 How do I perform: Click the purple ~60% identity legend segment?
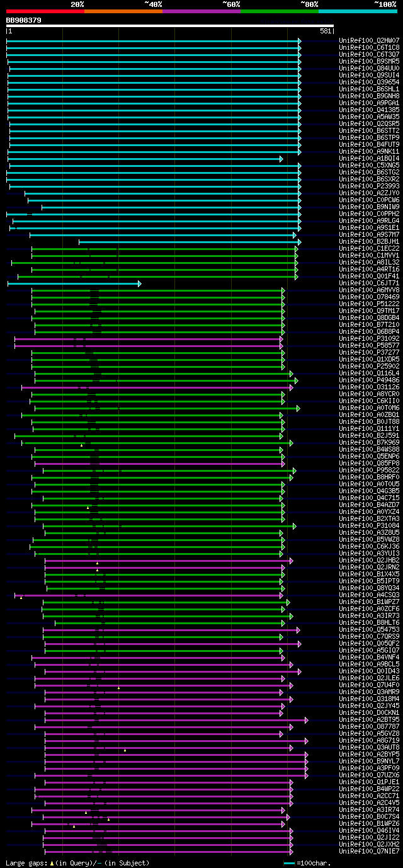(x=201, y=11)
